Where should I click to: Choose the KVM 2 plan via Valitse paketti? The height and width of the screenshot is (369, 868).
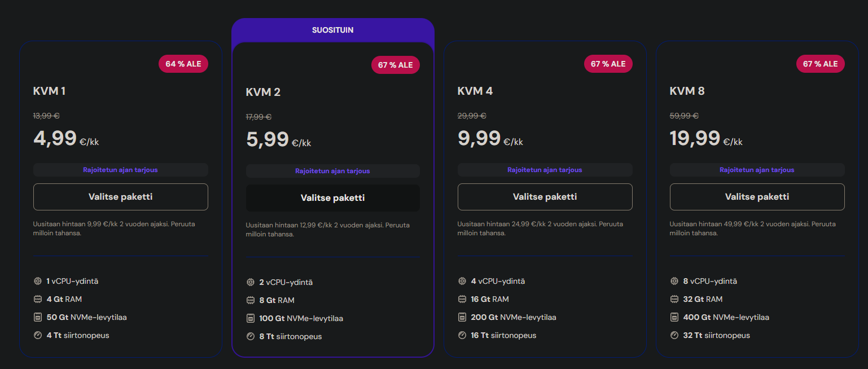click(332, 198)
